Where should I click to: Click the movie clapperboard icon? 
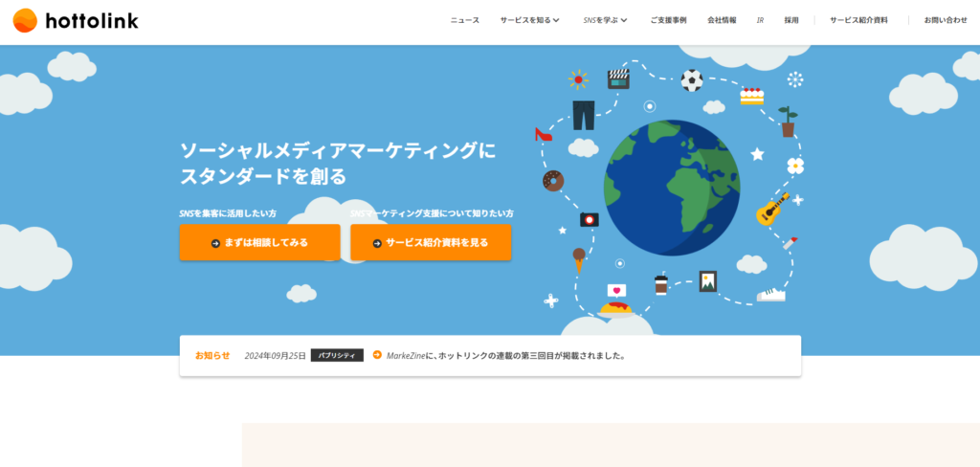pos(618,79)
